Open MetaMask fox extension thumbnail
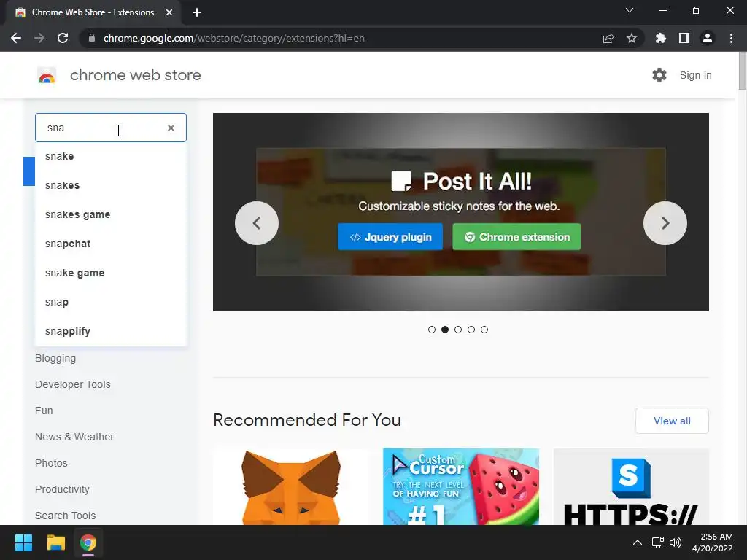Screen dimensions: 747x560 tap(291, 486)
